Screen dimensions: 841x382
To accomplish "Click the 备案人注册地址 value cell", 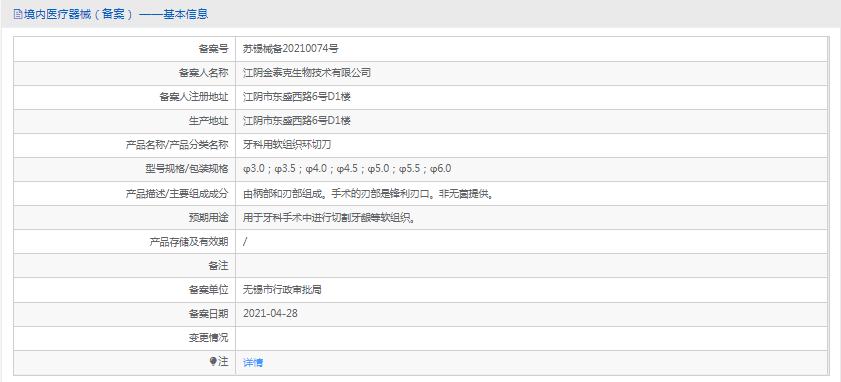I will [532, 97].
